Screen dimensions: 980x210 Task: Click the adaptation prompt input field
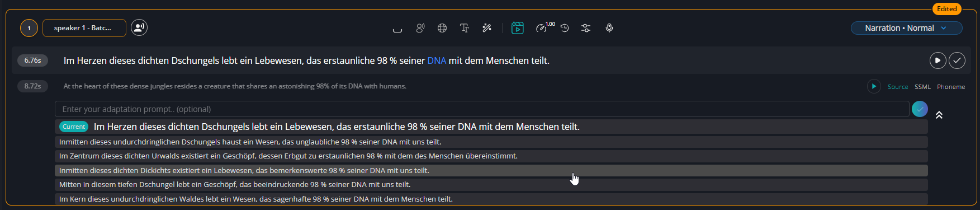[482, 109]
